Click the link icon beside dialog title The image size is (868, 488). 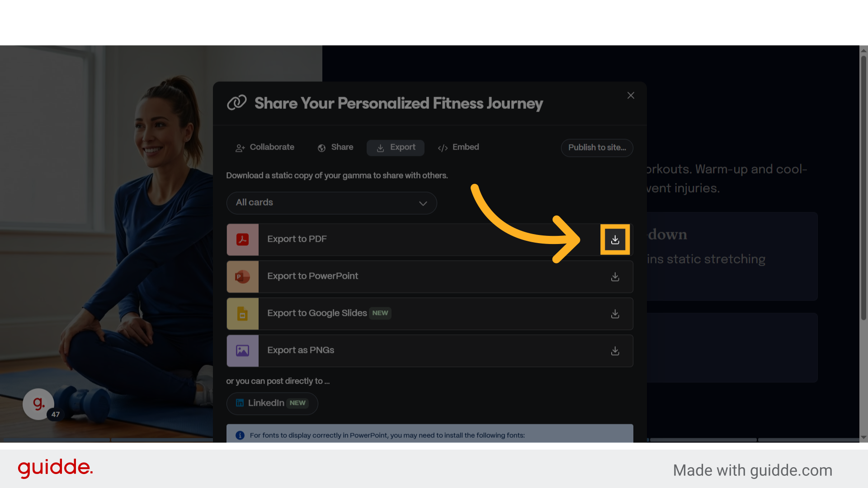tap(237, 103)
